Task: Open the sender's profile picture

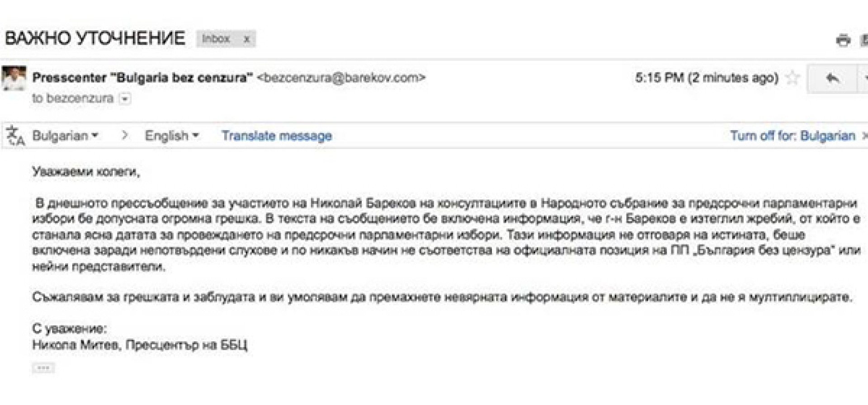Action: 14,78
